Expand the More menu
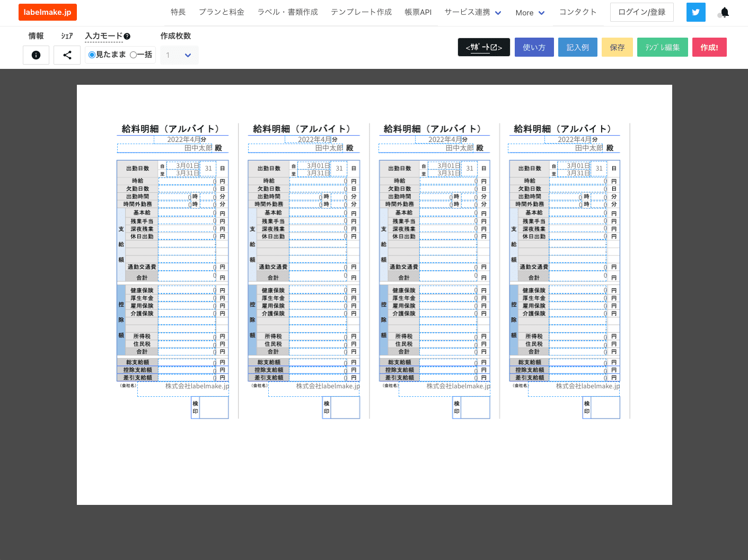Screen dimensions: 748x560 click(x=530, y=13)
